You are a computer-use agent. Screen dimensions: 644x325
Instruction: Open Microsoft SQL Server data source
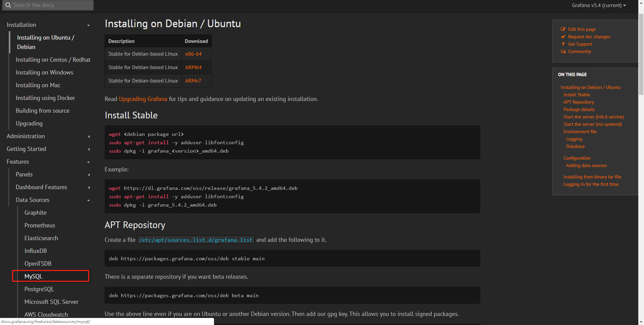click(51, 302)
